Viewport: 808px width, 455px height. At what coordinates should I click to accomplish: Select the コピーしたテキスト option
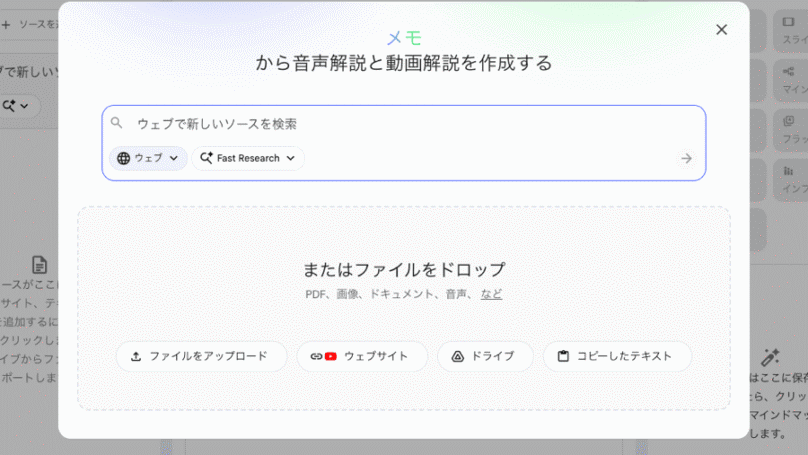618,356
